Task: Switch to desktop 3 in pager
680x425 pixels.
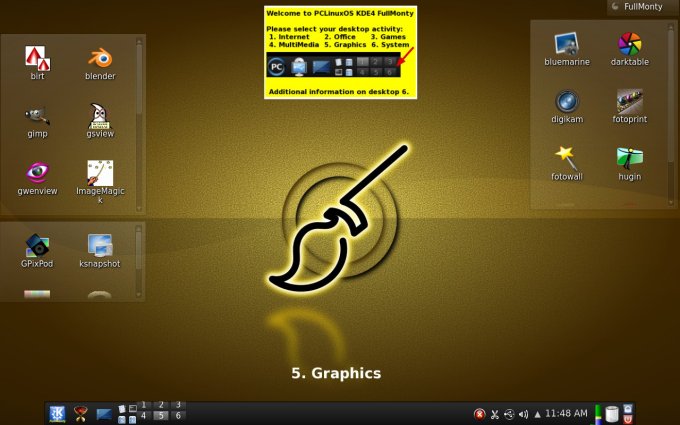Action: pyautogui.click(x=178, y=405)
